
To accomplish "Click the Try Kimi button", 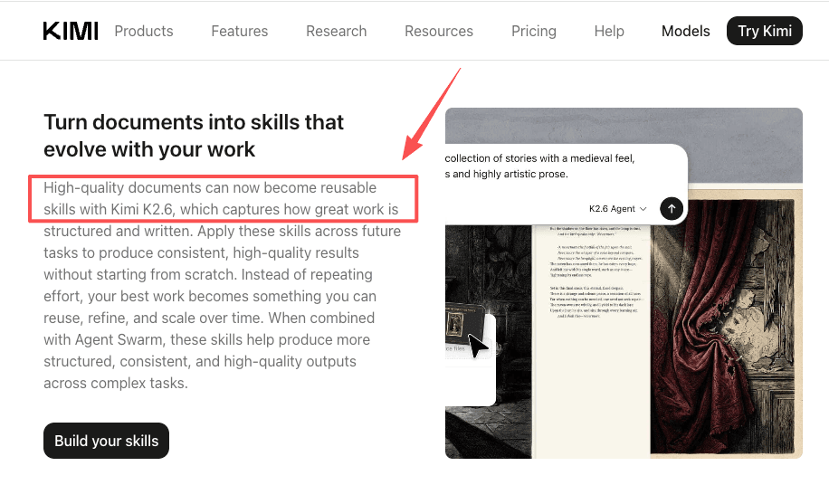I will tap(765, 31).
